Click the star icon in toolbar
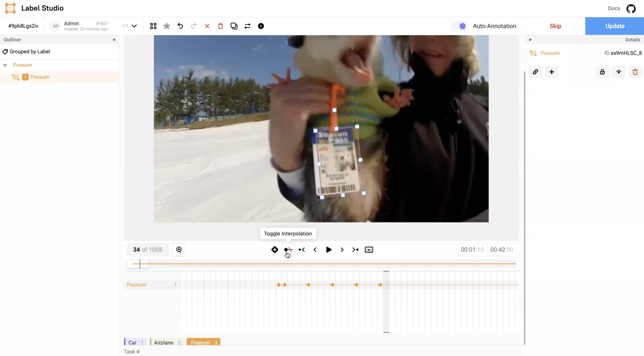 (x=167, y=26)
